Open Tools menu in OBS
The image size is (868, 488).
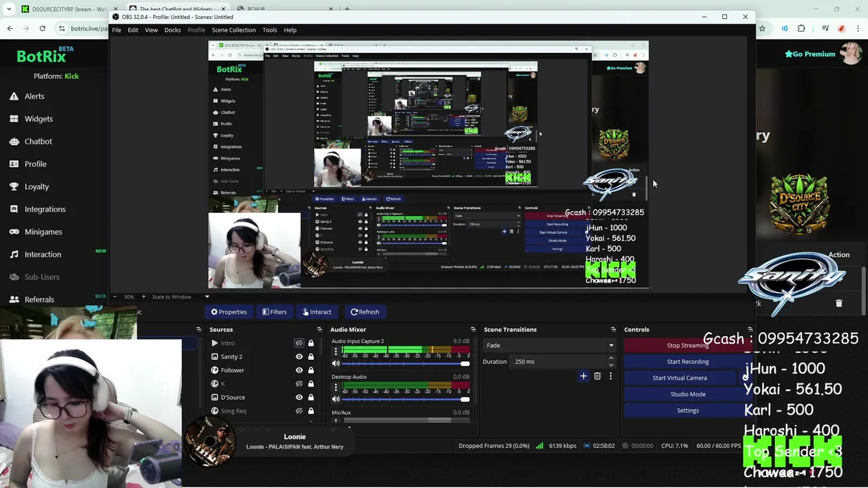click(x=270, y=30)
